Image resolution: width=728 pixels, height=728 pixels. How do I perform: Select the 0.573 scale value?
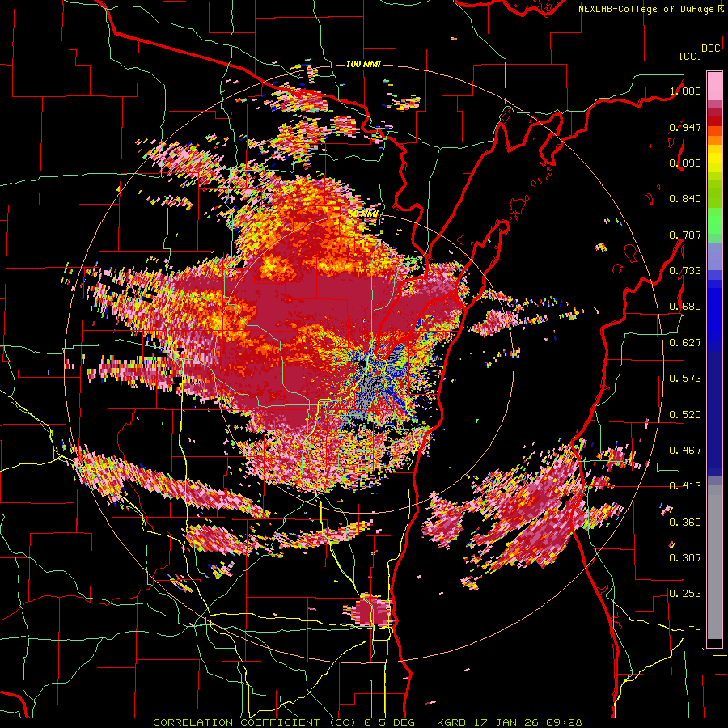(685, 379)
